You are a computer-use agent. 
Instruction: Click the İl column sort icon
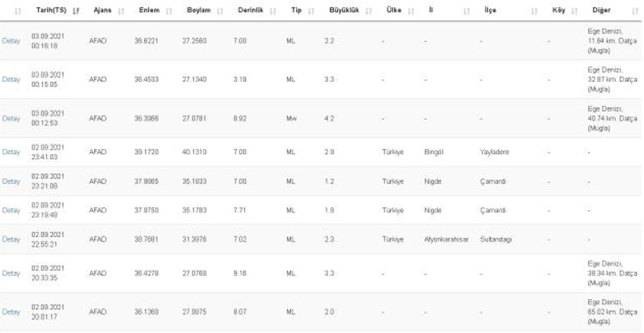pos(467,11)
